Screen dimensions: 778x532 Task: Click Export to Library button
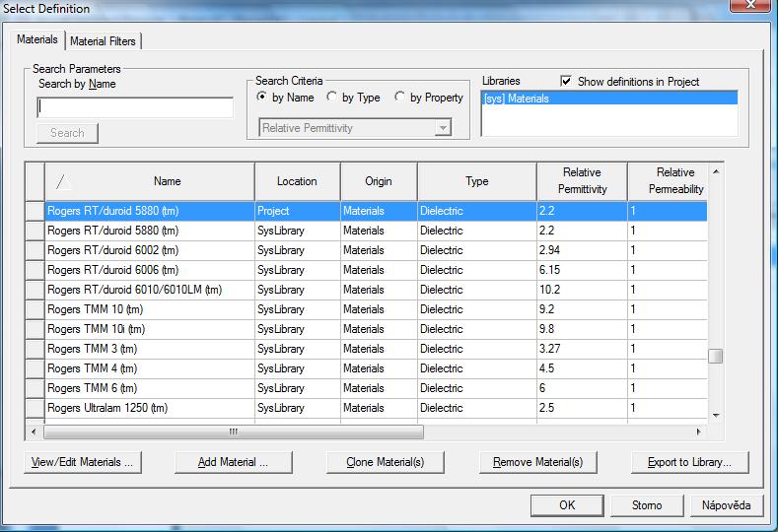689,462
